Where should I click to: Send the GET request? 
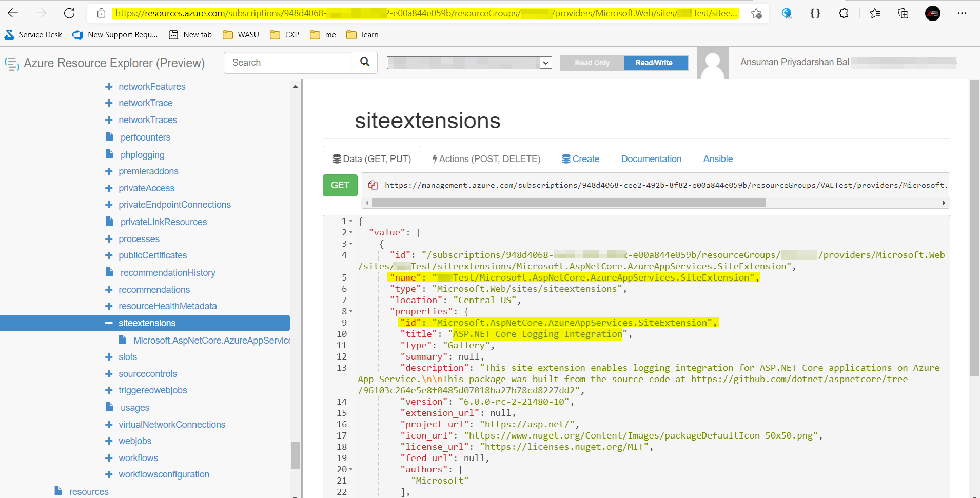[x=340, y=185]
